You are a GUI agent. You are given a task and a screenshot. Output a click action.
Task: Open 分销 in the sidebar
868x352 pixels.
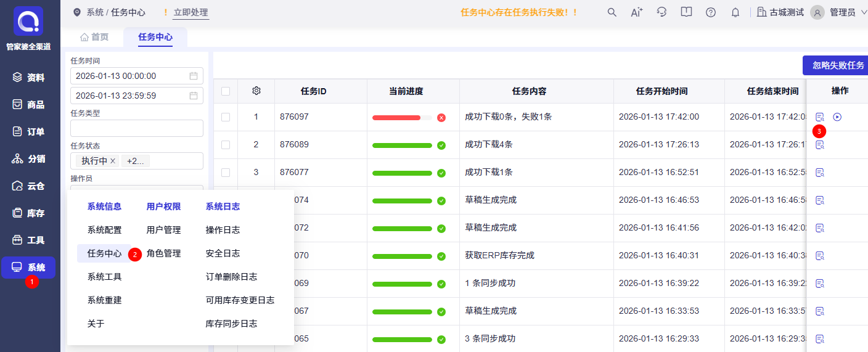coord(29,159)
